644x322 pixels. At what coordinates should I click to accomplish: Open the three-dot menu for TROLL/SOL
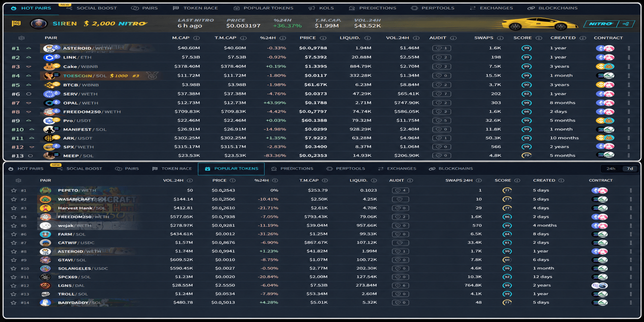(x=631, y=294)
